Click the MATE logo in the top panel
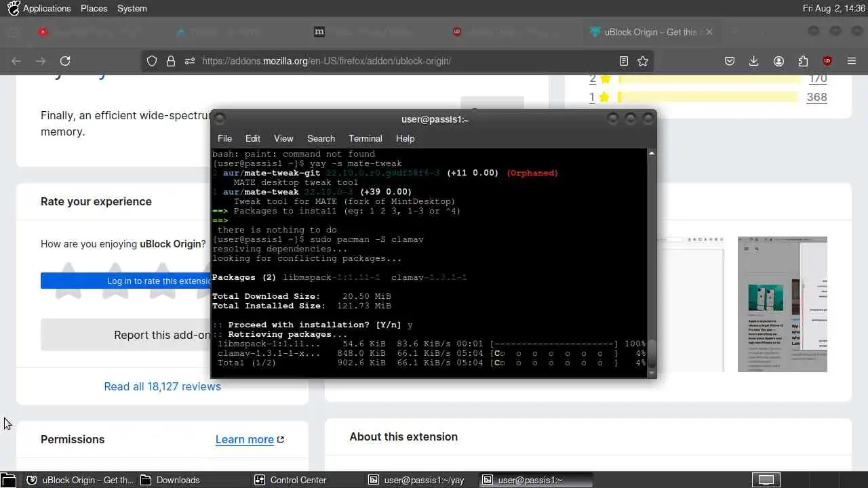 coord(13,8)
